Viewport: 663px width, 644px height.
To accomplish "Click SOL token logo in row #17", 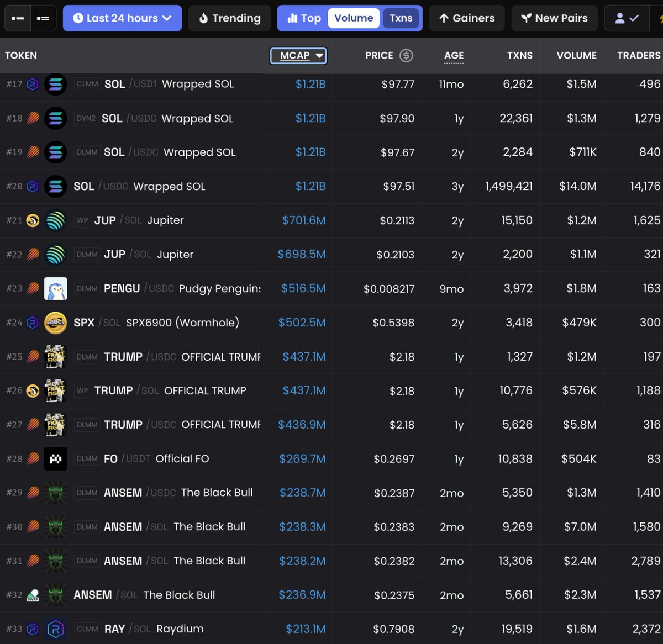I will [x=55, y=85].
